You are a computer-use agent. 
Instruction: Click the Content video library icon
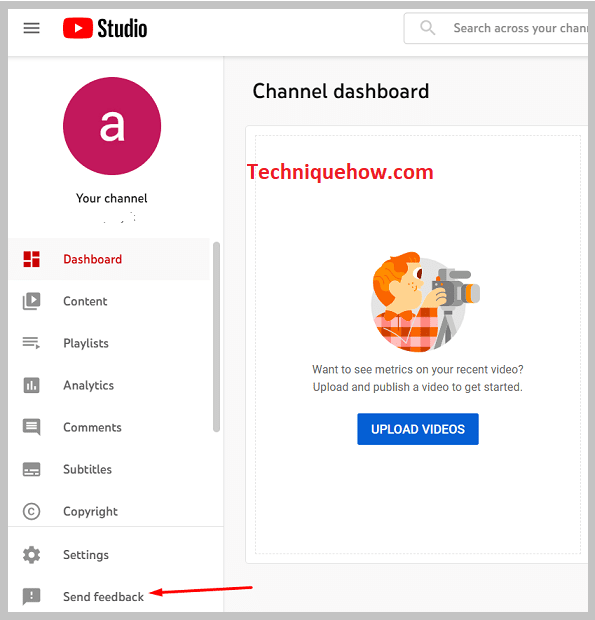[x=32, y=301]
